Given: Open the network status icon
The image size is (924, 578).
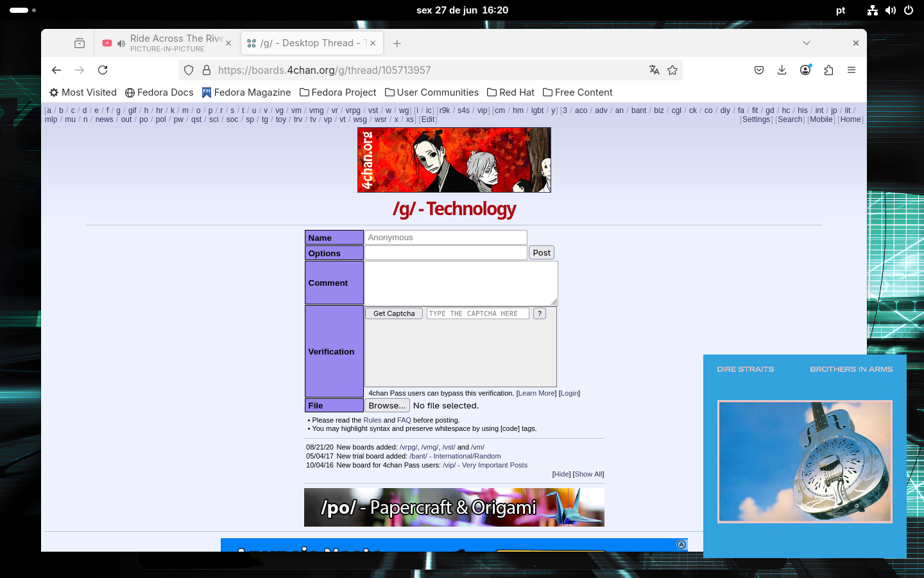Looking at the screenshot, I should click(x=873, y=10).
